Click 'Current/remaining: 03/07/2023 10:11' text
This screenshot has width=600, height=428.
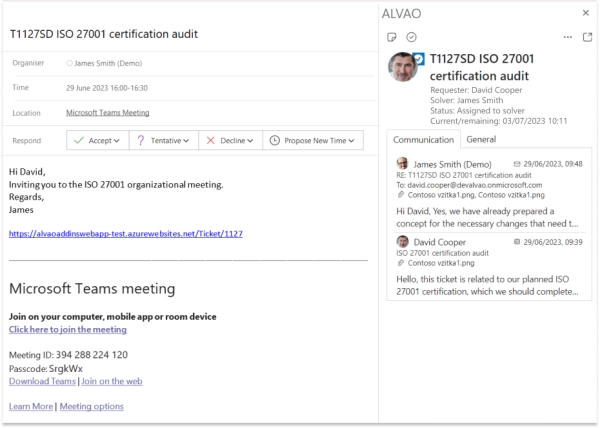pos(499,121)
